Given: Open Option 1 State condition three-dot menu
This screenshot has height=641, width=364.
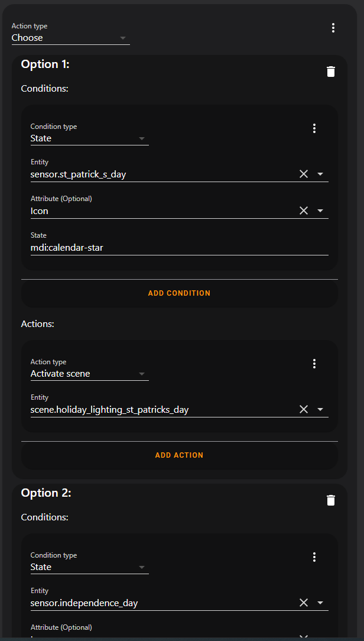Looking at the screenshot, I should tap(314, 128).
